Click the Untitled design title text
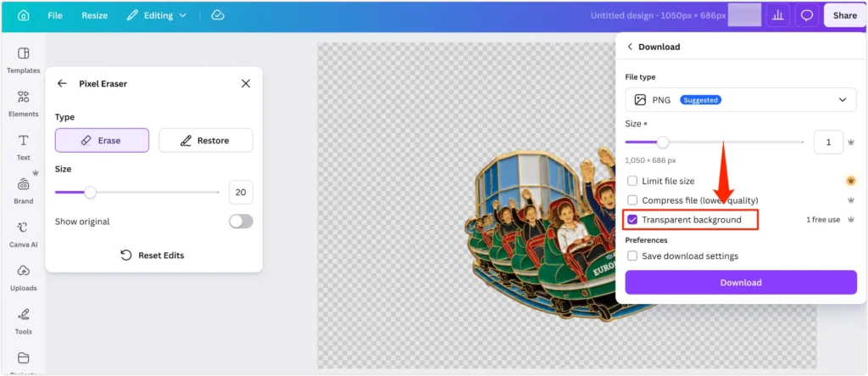This screenshot has height=376, width=868. (658, 15)
